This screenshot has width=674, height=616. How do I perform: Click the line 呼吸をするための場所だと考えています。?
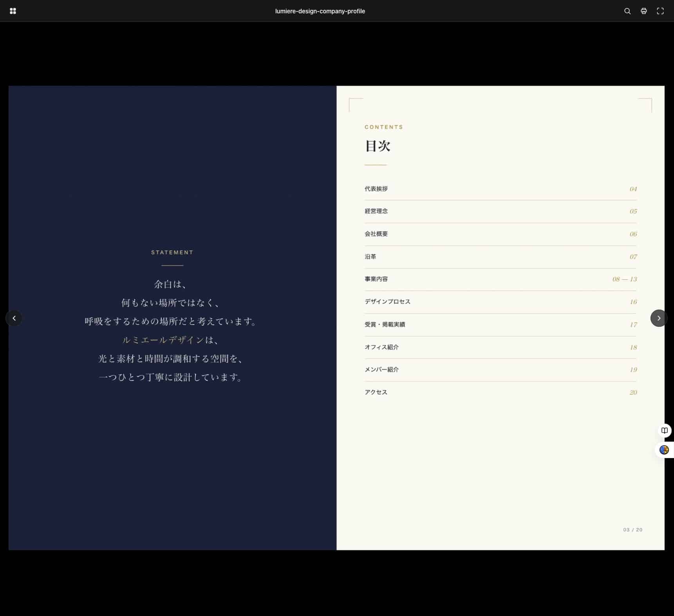click(x=171, y=321)
